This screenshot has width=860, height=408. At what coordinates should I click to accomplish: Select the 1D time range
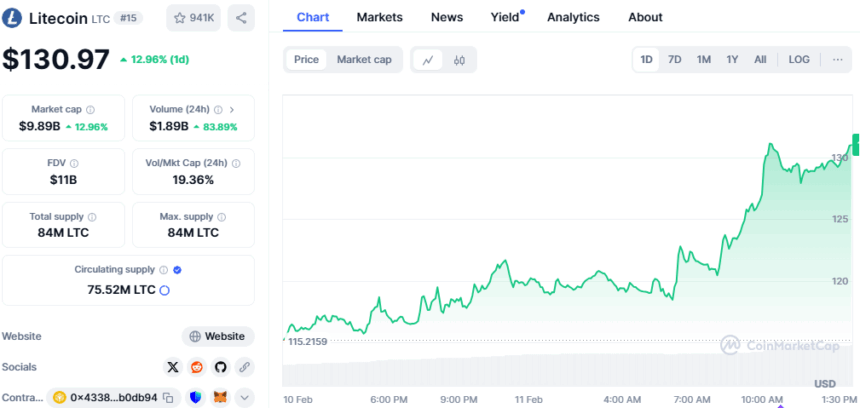pos(647,60)
